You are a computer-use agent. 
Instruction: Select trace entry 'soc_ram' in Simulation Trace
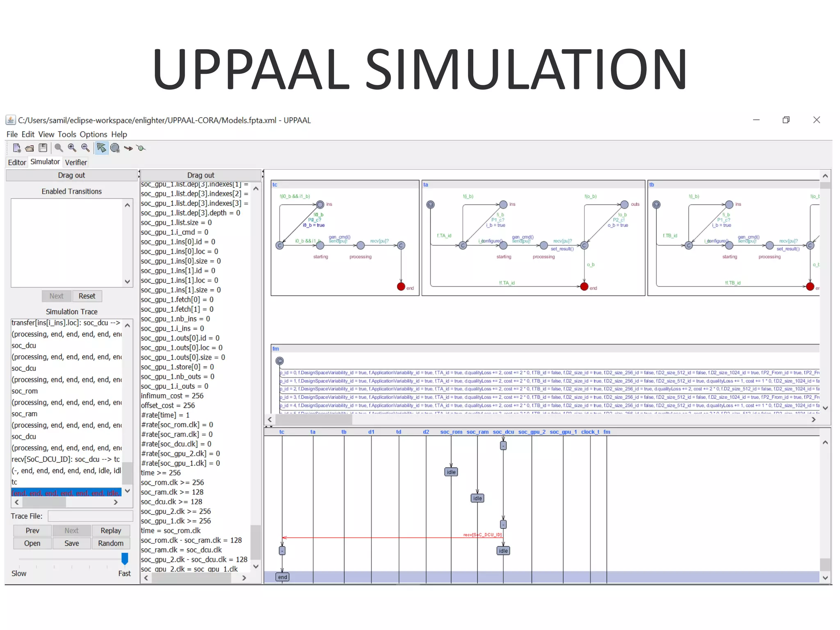click(x=25, y=414)
